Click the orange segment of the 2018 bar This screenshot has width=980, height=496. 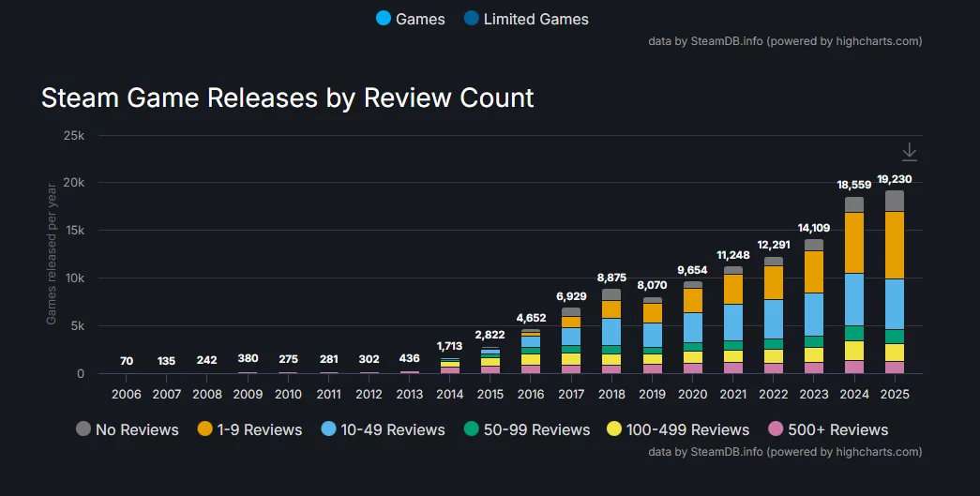click(x=611, y=309)
